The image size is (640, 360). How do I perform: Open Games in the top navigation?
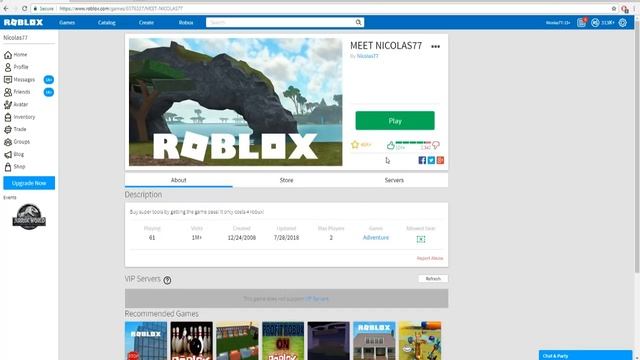click(67, 22)
